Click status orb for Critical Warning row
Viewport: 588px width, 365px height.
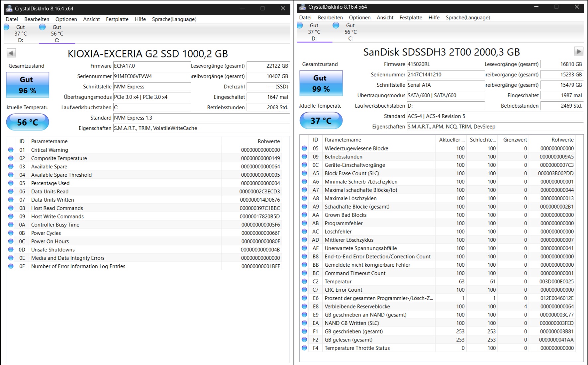pyautogui.click(x=11, y=150)
